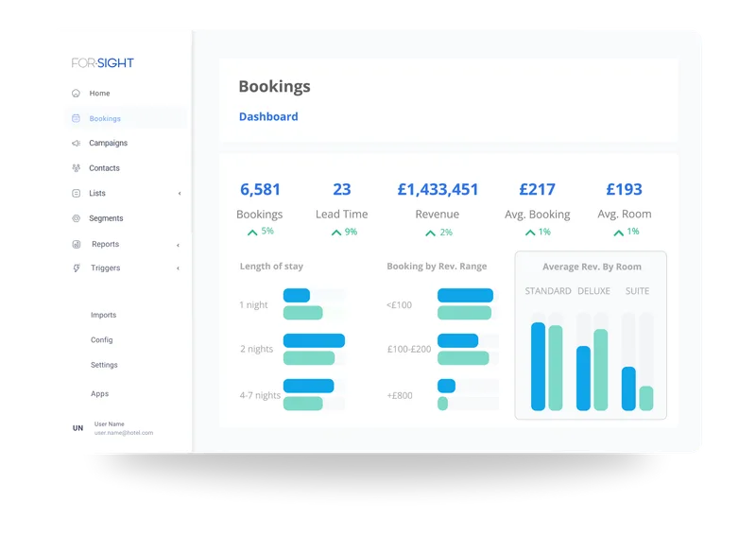
Task: Click the blue SUITE room column
Action: pos(628,388)
